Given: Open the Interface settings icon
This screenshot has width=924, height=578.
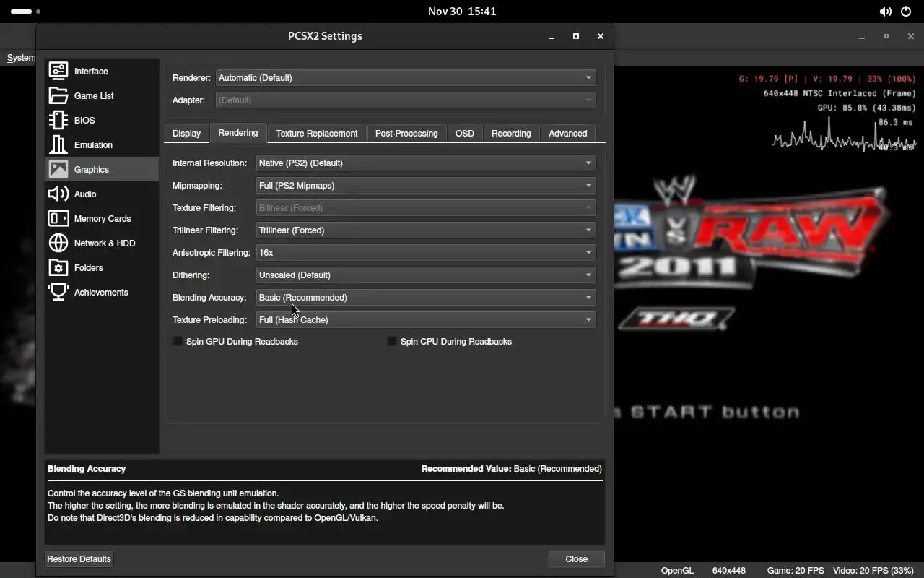Looking at the screenshot, I should (58, 71).
